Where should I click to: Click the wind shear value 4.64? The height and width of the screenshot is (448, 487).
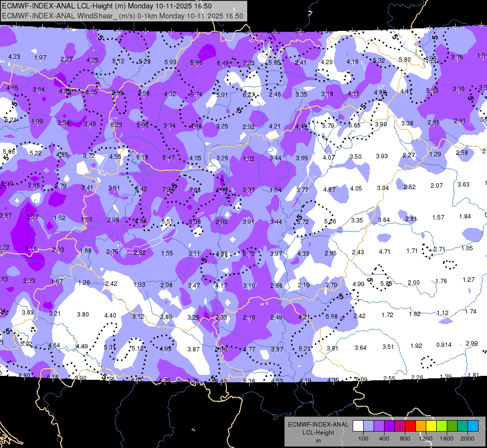[x=54, y=345]
